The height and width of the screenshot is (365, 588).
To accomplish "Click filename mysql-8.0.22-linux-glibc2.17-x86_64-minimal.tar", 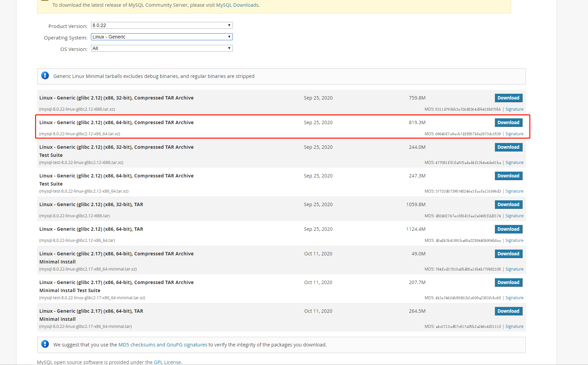I will click(x=85, y=327).
